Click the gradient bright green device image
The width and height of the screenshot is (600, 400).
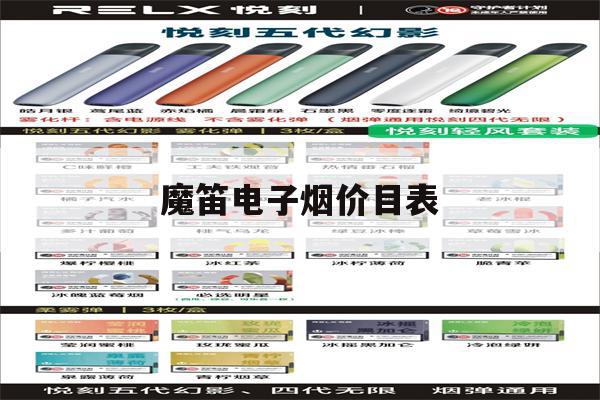click(514, 75)
